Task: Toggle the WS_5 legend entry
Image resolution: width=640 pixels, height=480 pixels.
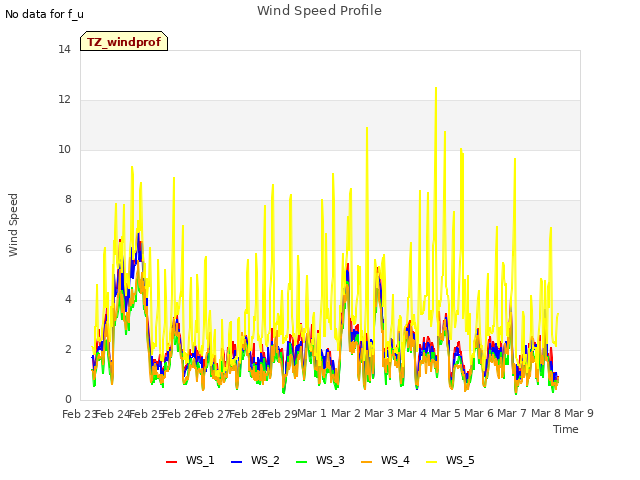Action: pos(450,460)
